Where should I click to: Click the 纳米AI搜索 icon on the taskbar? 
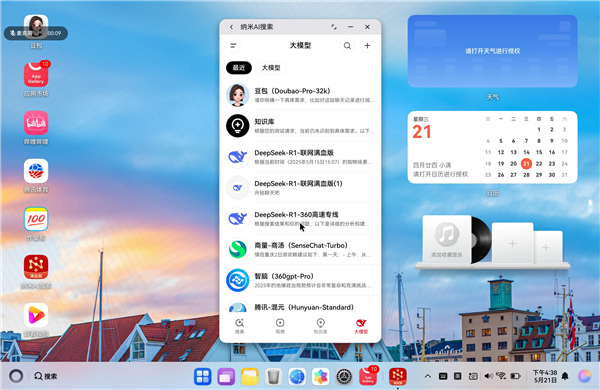(398, 377)
